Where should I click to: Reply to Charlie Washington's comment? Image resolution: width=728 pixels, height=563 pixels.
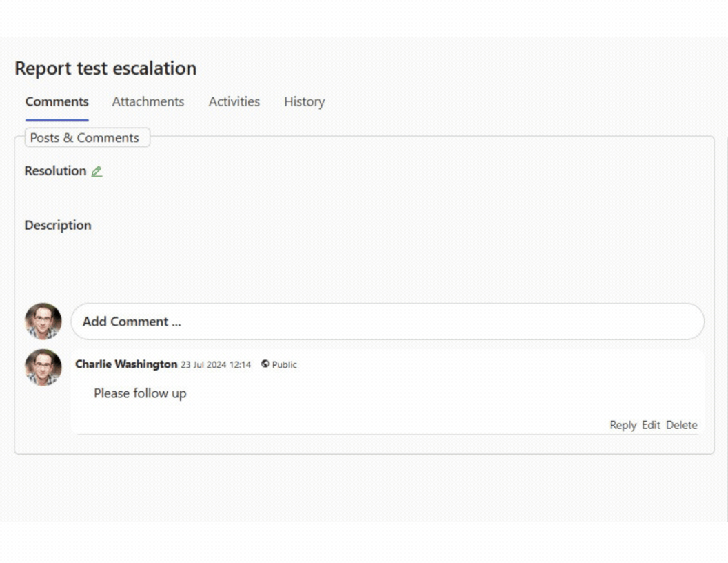[623, 425]
